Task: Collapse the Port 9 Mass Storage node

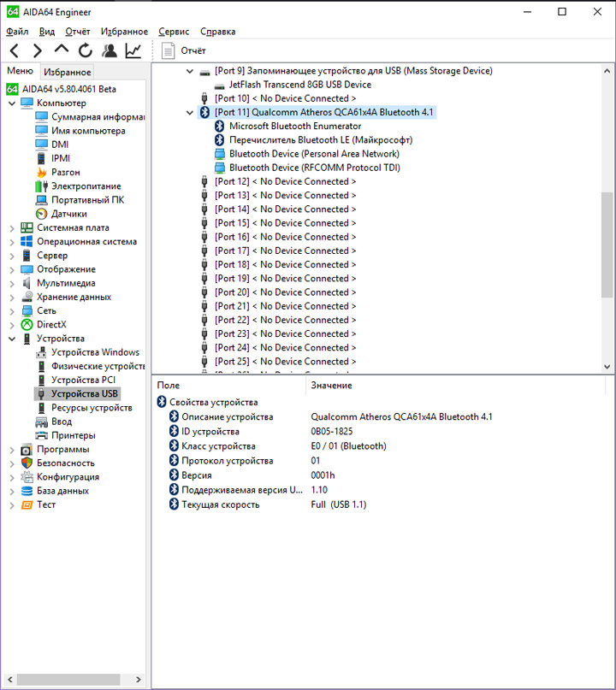Action: pos(189,71)
